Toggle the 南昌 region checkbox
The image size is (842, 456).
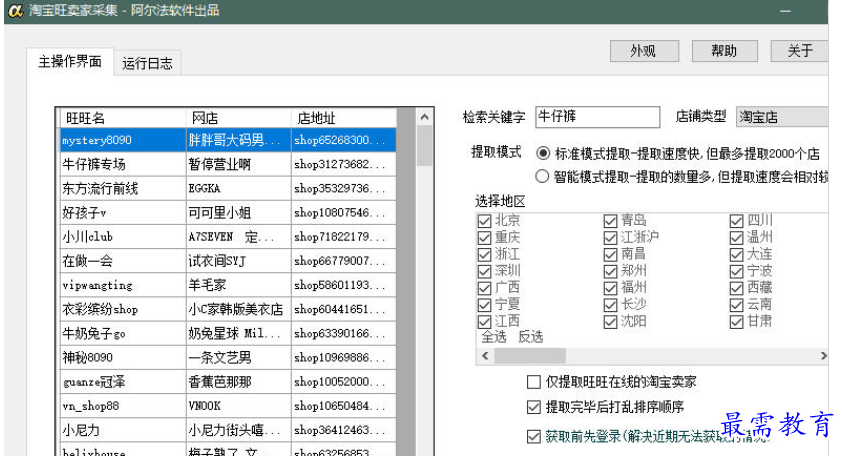(610, 255)
